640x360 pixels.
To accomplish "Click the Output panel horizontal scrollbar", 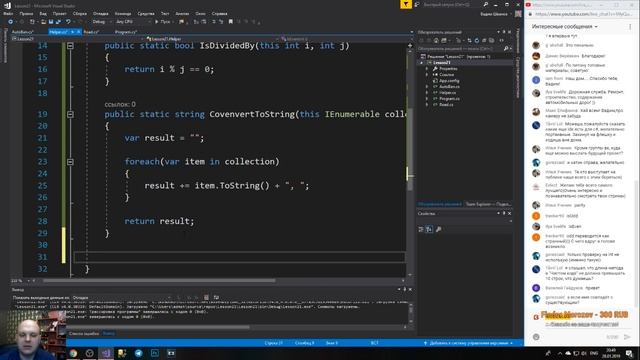I will pyautogui.click(x=158, y=327).
